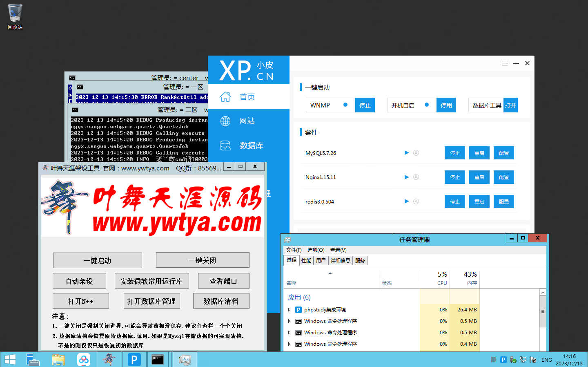Collapse column sort arrow above 名称

point(330,273)
